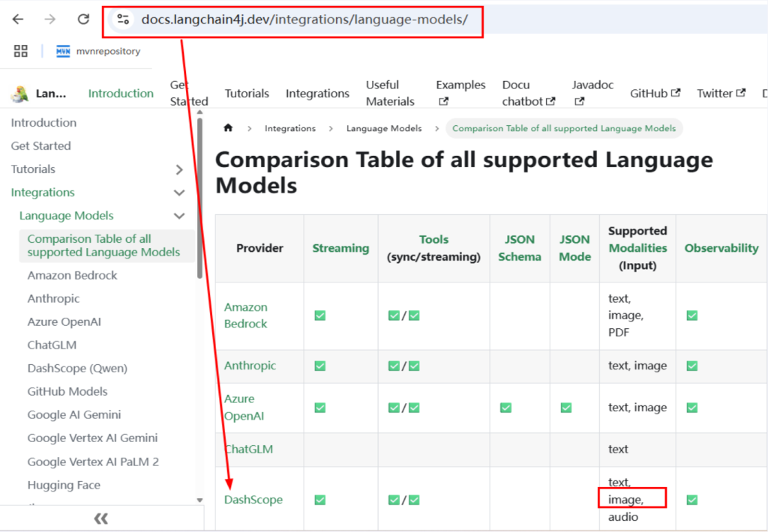Click Amazon Bedrock streaming checkmark
Screen dimensions: 768x532
coord(320,315)
